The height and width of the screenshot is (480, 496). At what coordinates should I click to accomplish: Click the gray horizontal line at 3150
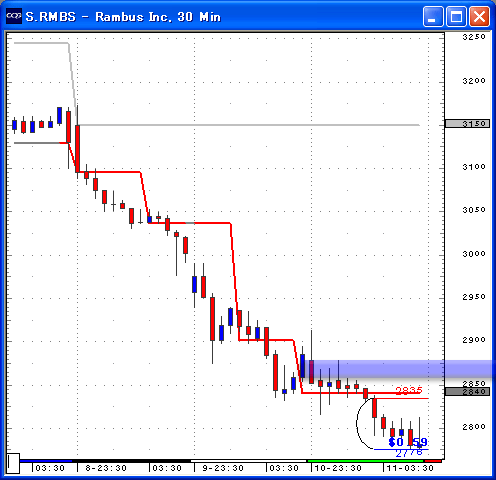[x=249, y=125]
